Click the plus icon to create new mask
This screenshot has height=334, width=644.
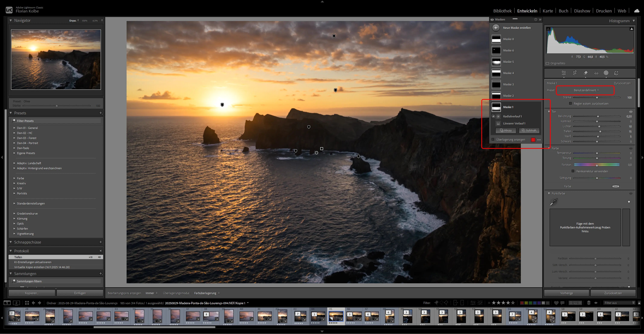point(496,28)
